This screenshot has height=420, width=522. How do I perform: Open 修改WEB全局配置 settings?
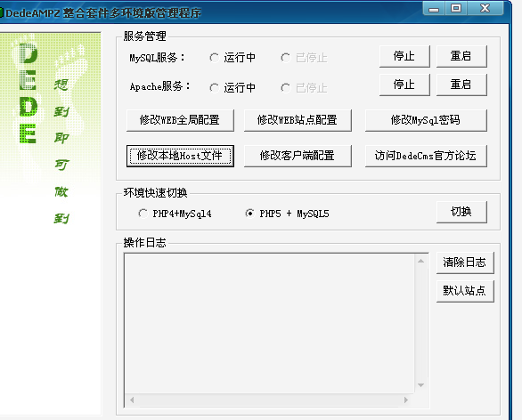pos(180,120)
